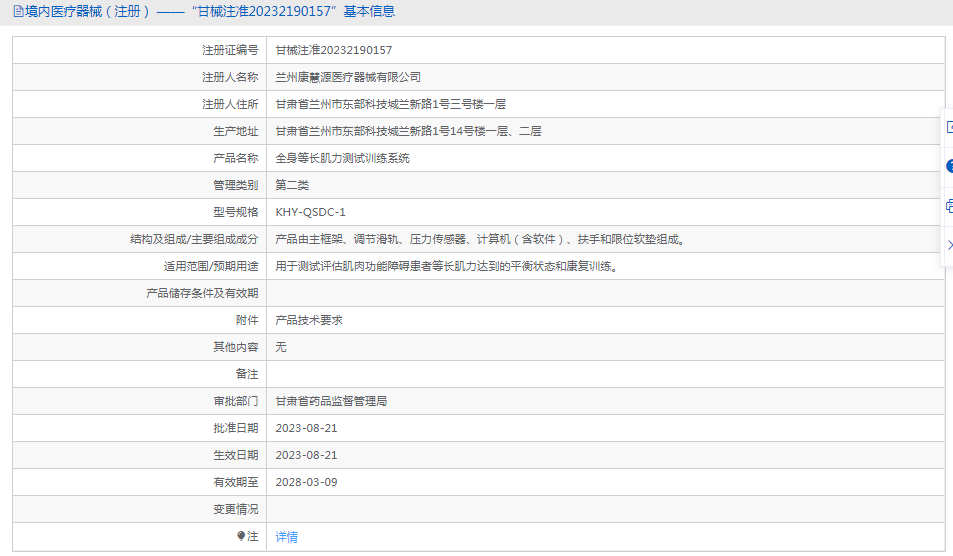Image resolution: width=953 pixels, height=556 pixels.
Task: Click the 其他内容 value 无
Action: tap(281, 347)
